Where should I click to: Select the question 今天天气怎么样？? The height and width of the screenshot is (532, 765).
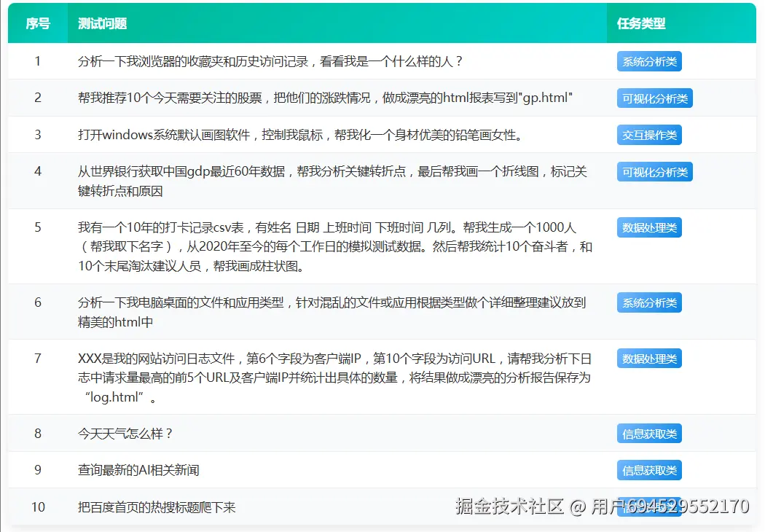pos(125,434)
